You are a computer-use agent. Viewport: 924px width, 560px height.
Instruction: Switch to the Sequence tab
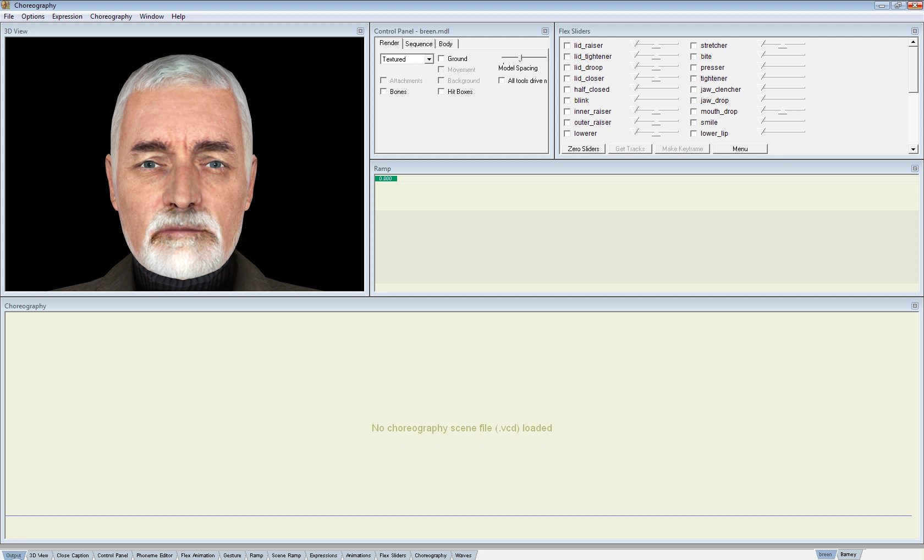(x=418, y=44)
